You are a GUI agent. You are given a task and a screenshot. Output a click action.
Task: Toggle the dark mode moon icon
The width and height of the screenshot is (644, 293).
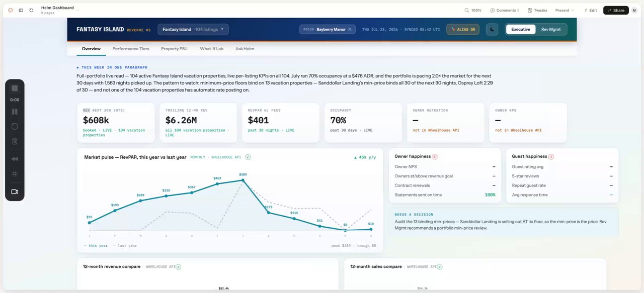tap(492, 29)
